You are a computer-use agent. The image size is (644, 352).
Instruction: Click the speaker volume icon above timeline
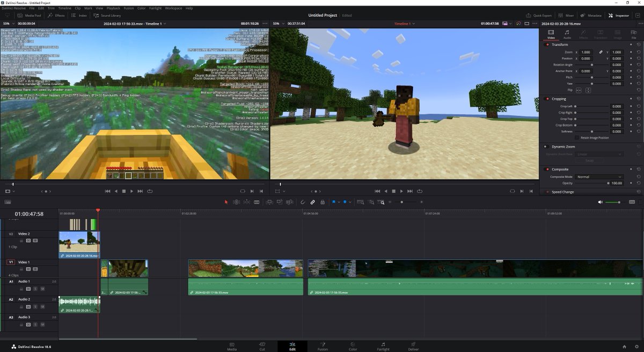600,202
